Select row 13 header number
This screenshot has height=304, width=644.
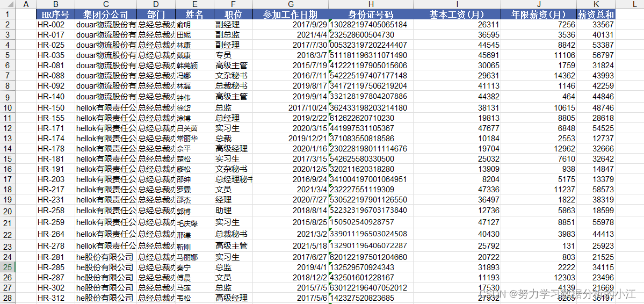pyautogui.click(x=8, y=138)
